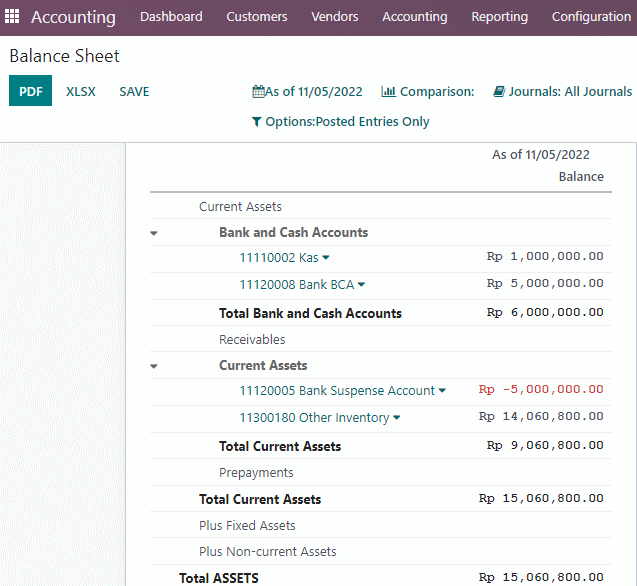The width and height of the screenshot is (637, 586).
Task: Open the Reporting menu
Action: tap(499, 17)
